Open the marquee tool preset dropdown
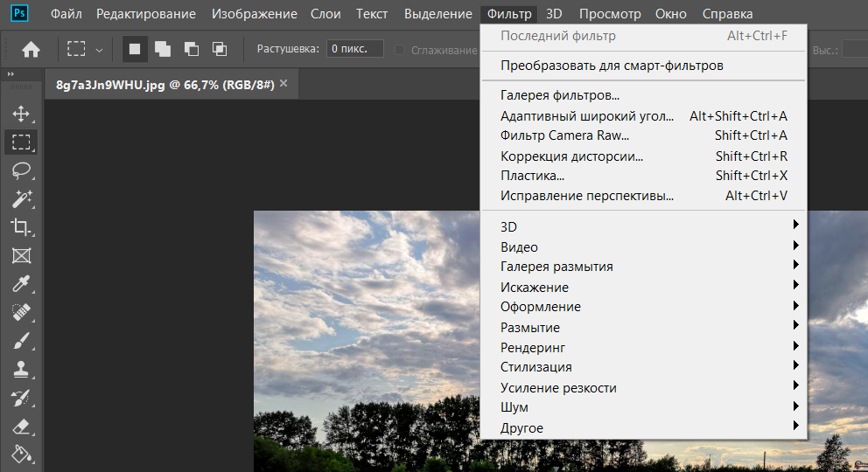The image size is (868, 472). click(99, 50)
